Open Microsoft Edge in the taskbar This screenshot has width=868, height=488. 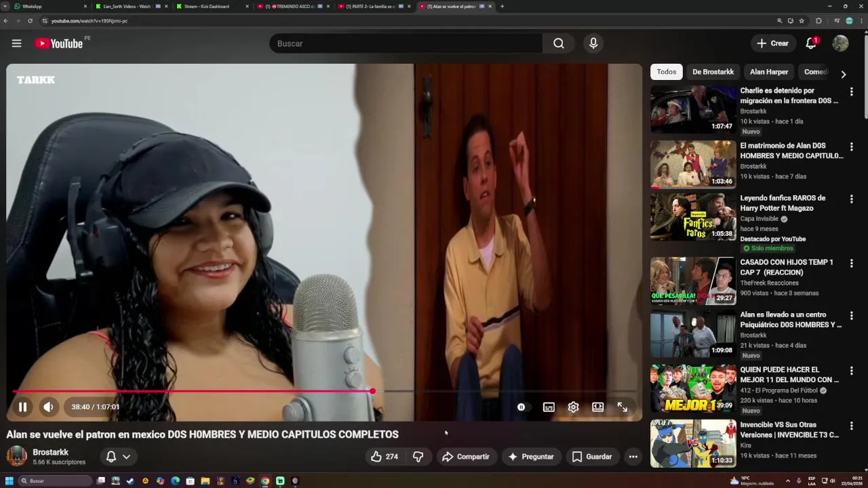pyautogui.click(x=175, y=481)
